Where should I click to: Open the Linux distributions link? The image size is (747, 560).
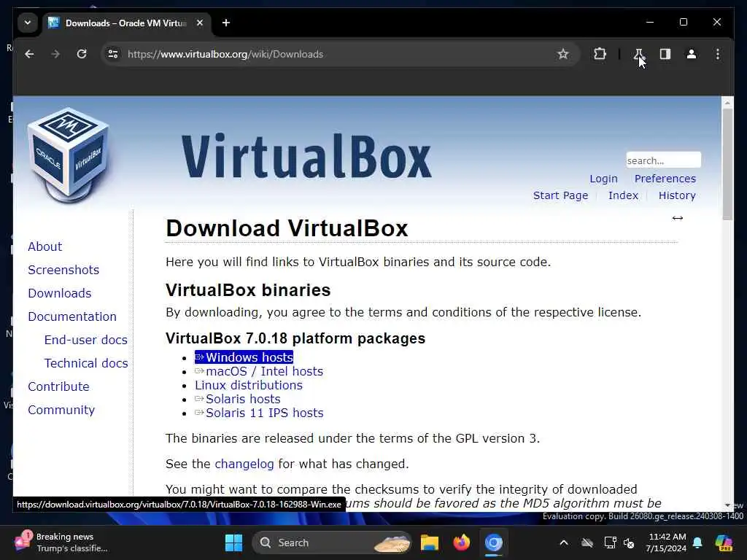249,385
